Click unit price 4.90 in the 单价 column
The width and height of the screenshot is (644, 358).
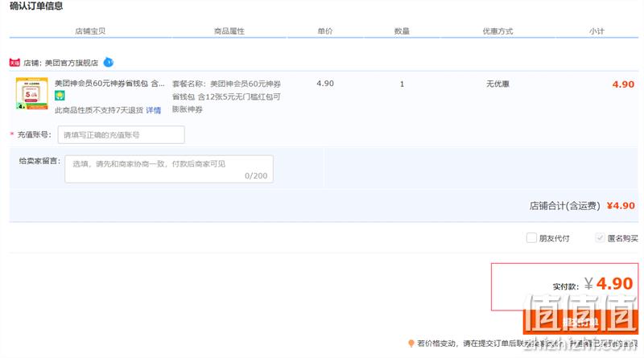pos(325,84)
